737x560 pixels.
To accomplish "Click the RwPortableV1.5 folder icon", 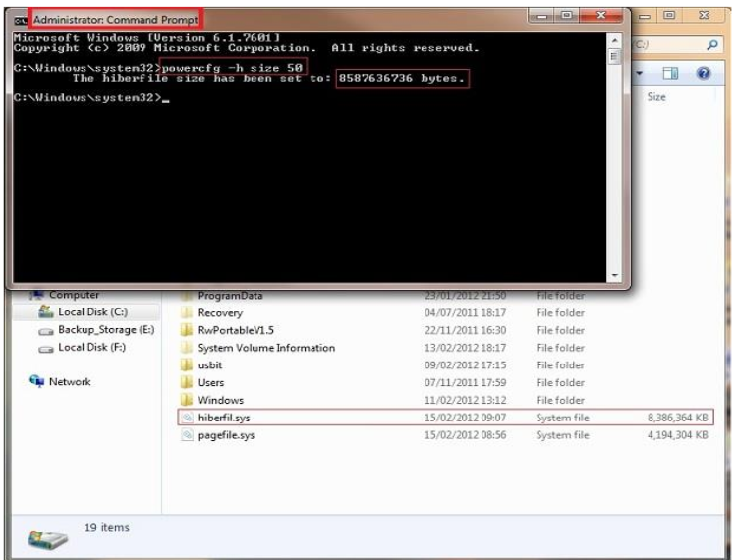I will point(187,330).
